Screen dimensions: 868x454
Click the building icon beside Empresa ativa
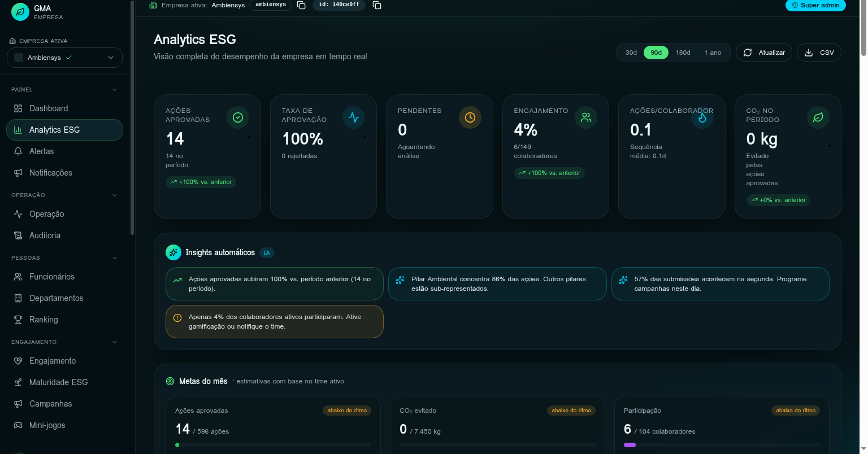pos(153,5)
